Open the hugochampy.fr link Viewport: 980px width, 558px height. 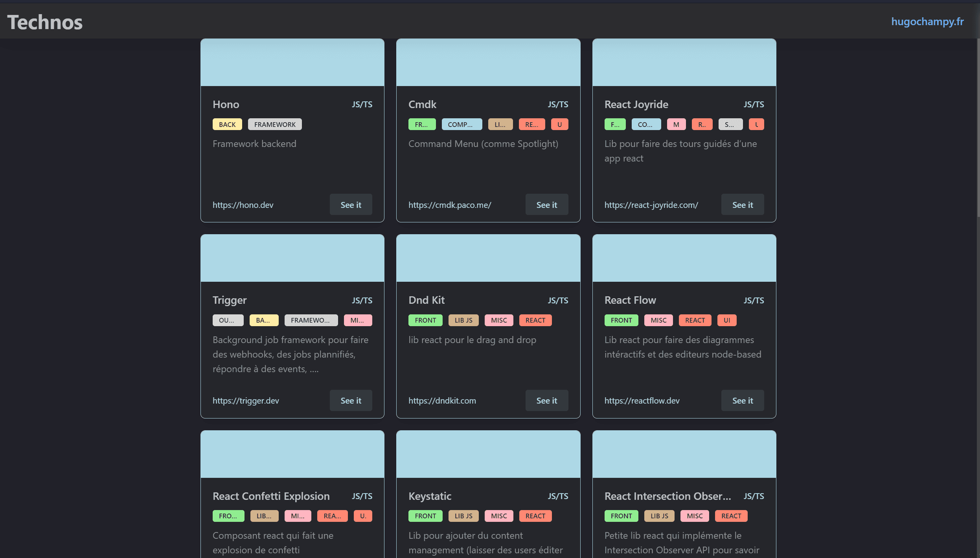click(x=927, y=22)
